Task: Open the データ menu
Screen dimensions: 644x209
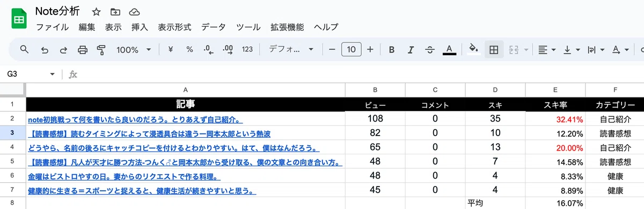Action: tap(214, 27)
